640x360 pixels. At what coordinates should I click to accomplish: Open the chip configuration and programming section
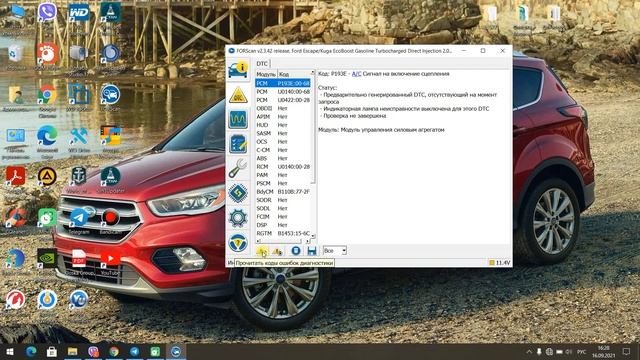(238, 193)
